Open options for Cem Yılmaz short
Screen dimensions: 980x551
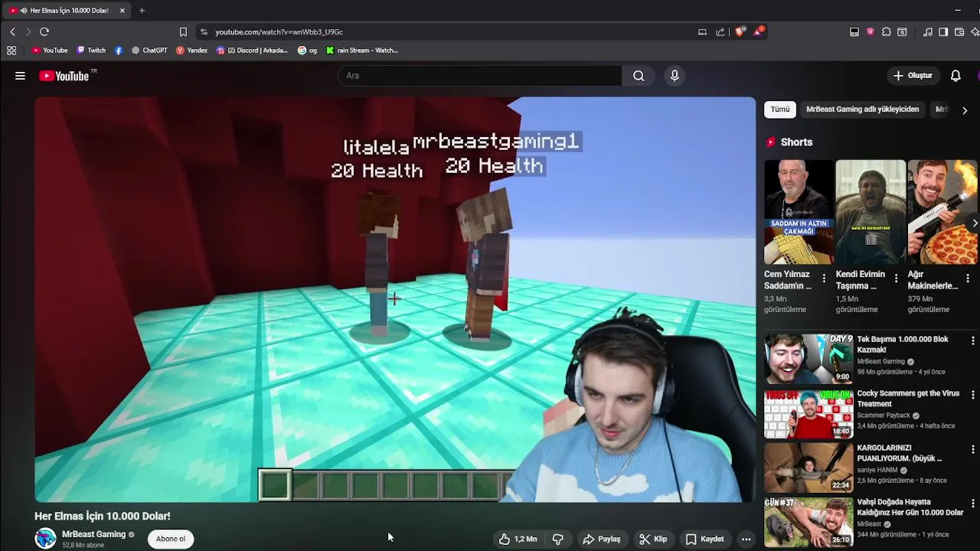tap(824, 279)
